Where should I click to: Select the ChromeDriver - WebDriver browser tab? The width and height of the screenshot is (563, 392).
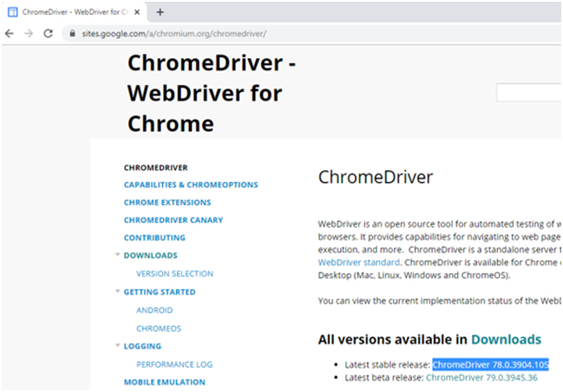pyautogui.click(x=75, y=12)
